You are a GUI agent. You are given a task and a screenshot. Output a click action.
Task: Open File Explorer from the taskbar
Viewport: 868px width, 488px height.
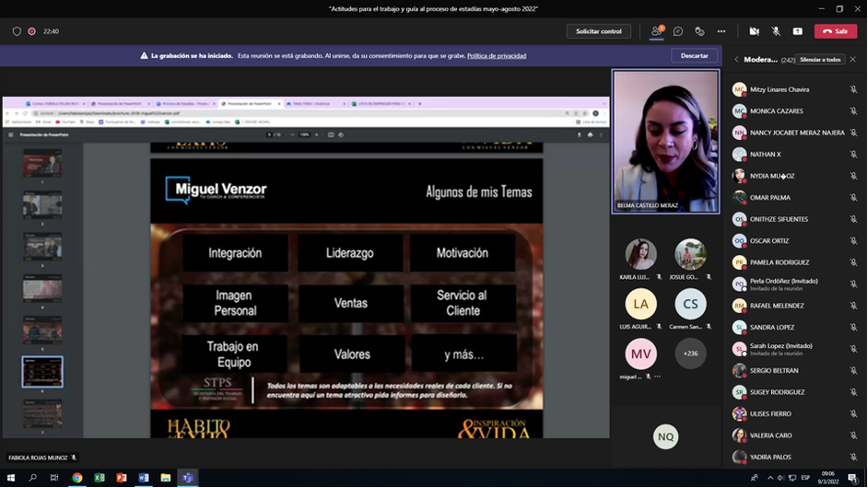pos(165,478)
